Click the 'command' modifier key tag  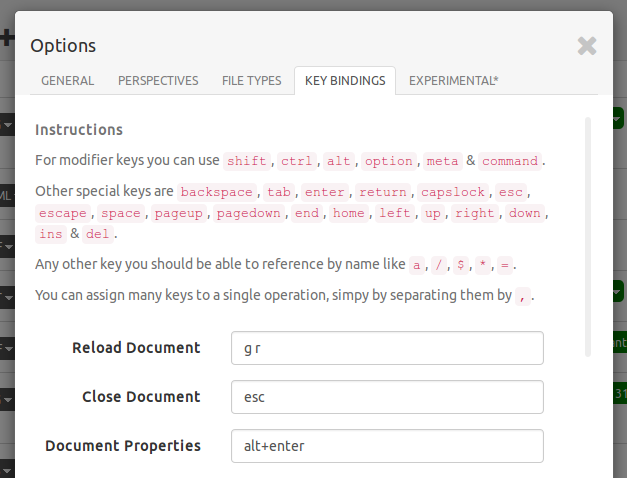click(510, 161)
